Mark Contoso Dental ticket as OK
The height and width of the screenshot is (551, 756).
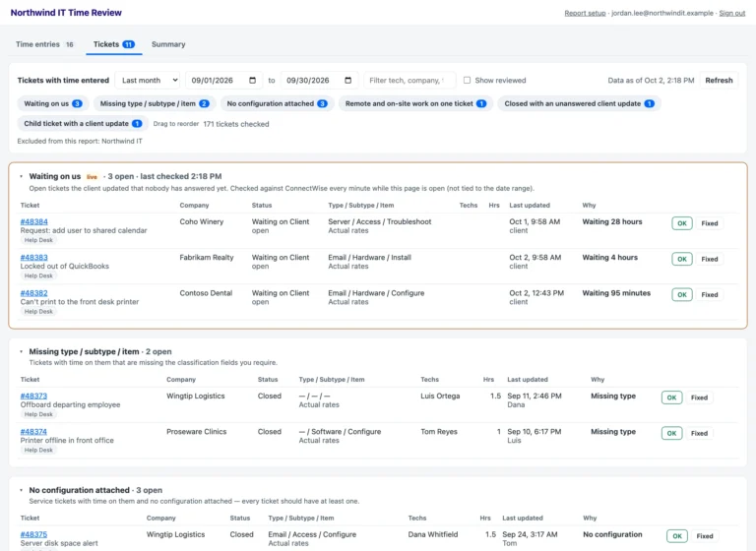682,294
